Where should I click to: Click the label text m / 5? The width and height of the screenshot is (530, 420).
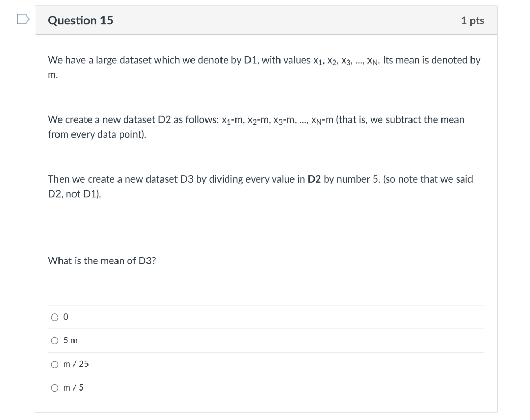[73, 387]
